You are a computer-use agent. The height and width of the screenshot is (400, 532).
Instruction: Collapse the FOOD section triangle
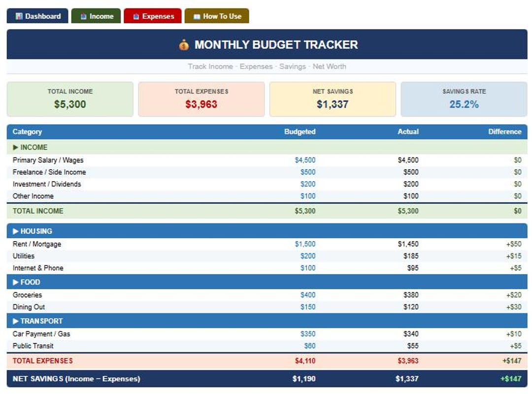pos(15,282)
